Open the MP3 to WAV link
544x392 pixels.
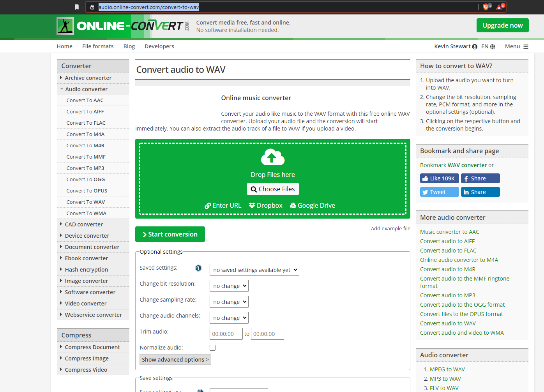coord(445,379)
